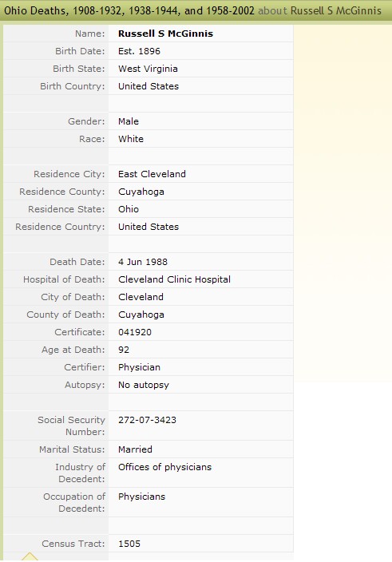
Task: Click the Age at Death value 92
Action: 124,350
